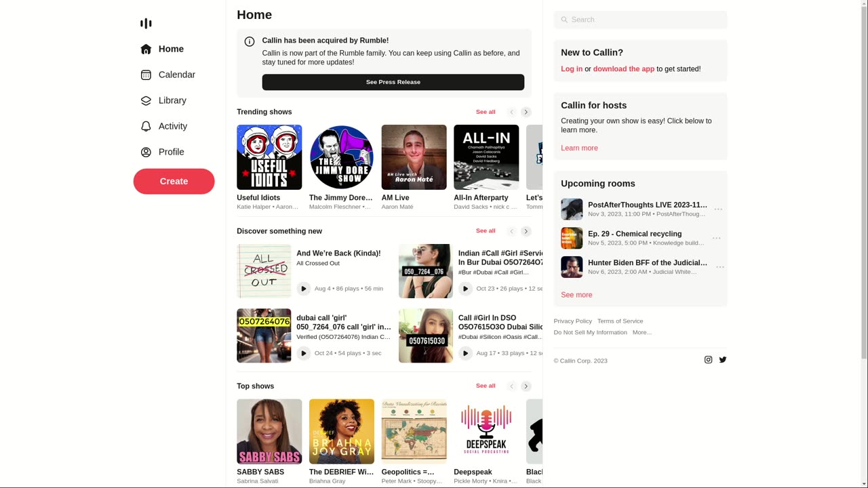Open Deepspeak show thumbnail
Viewport: 868px width, 488px height.
pos(486,432)
